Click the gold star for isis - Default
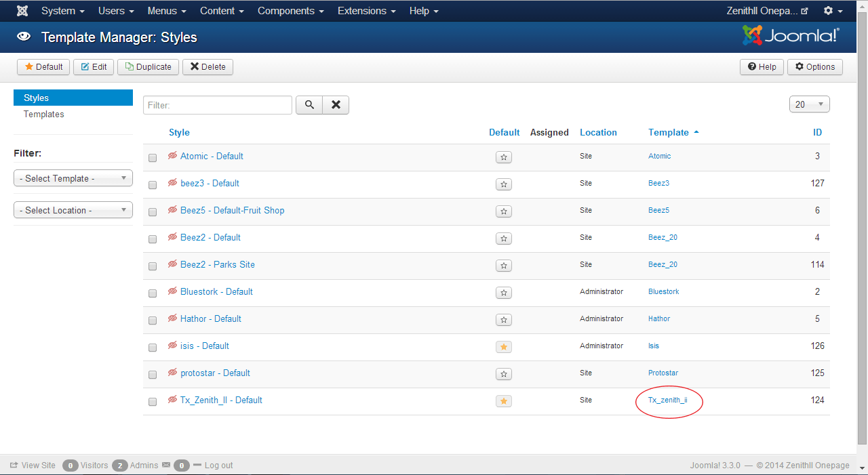868x475 pixels. coord(503,347)
